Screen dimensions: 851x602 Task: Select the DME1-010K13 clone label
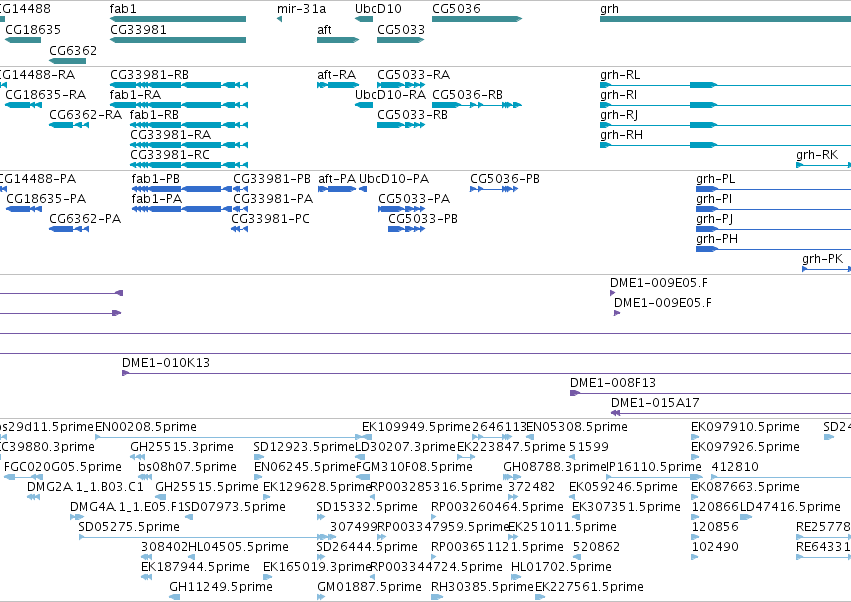click(166, 363)
